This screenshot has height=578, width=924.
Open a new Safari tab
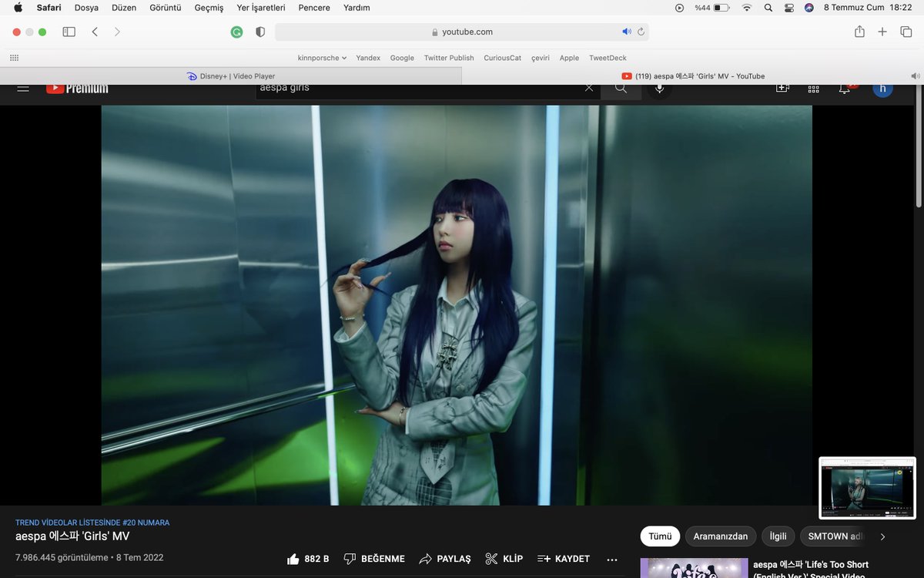pyautogui.click(x=882, y=32)
